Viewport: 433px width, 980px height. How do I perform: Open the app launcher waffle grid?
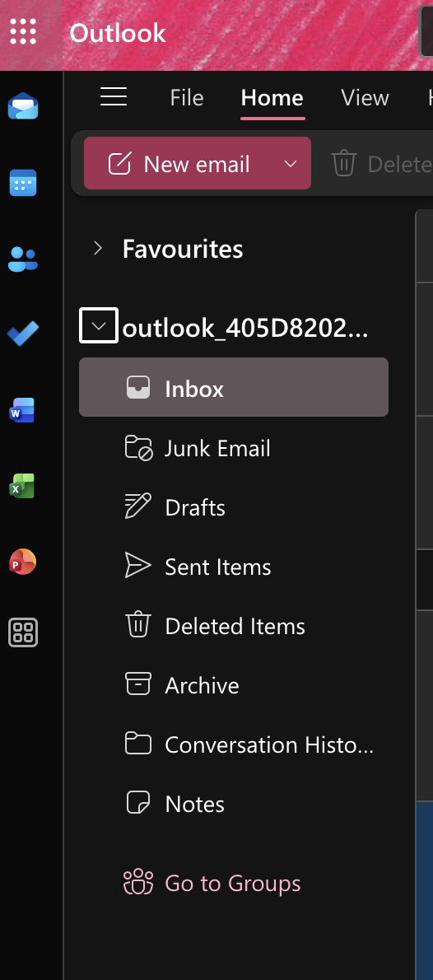pos(23,32)
